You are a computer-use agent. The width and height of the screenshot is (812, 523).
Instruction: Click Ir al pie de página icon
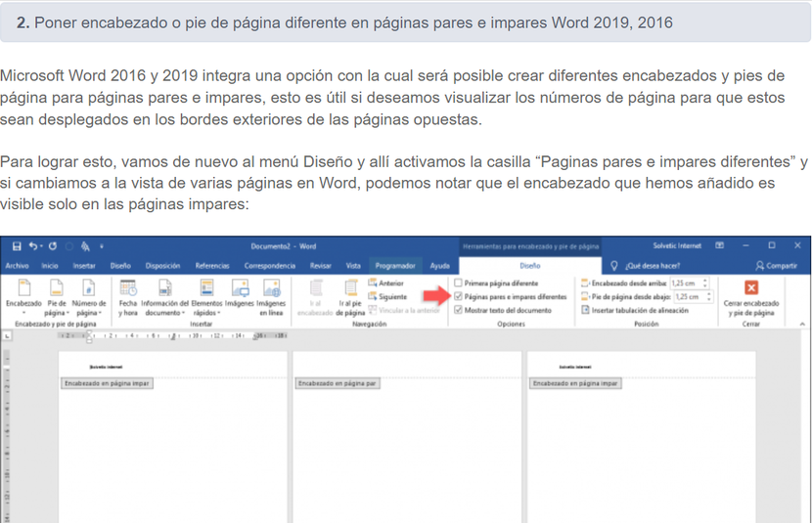[350, 291]
